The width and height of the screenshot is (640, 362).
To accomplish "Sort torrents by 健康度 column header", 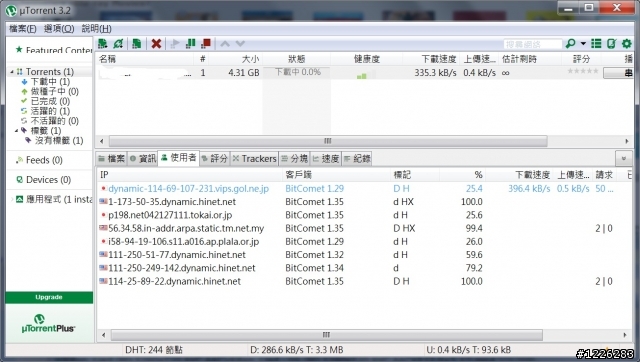I will (x=367, y=59).
